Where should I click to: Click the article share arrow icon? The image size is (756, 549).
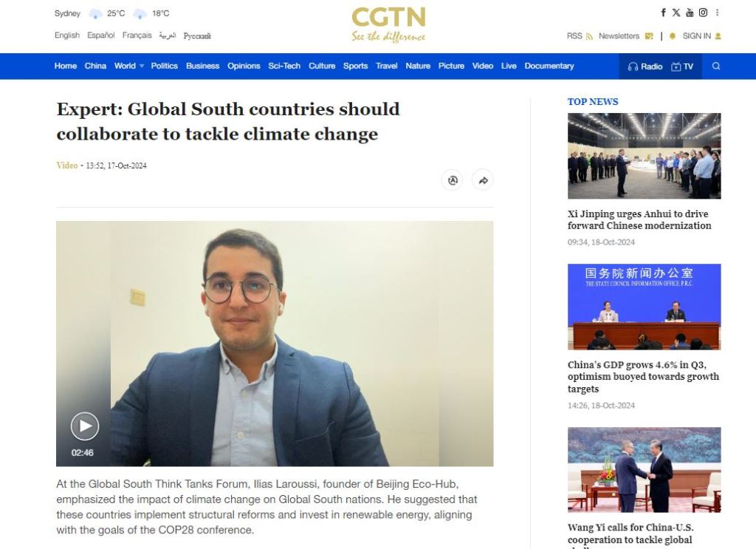[x=483, y=180]
